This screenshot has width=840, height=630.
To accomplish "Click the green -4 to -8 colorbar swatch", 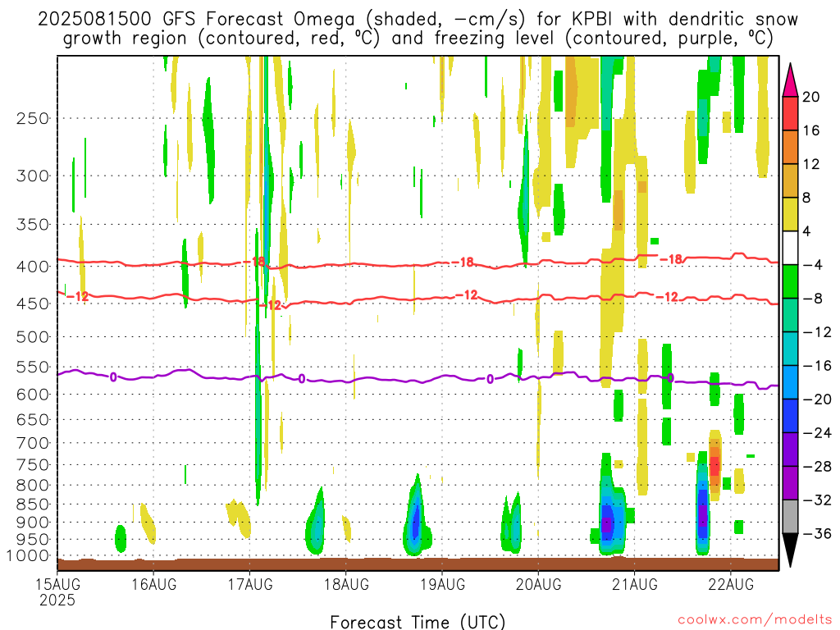I will (790, 281).
